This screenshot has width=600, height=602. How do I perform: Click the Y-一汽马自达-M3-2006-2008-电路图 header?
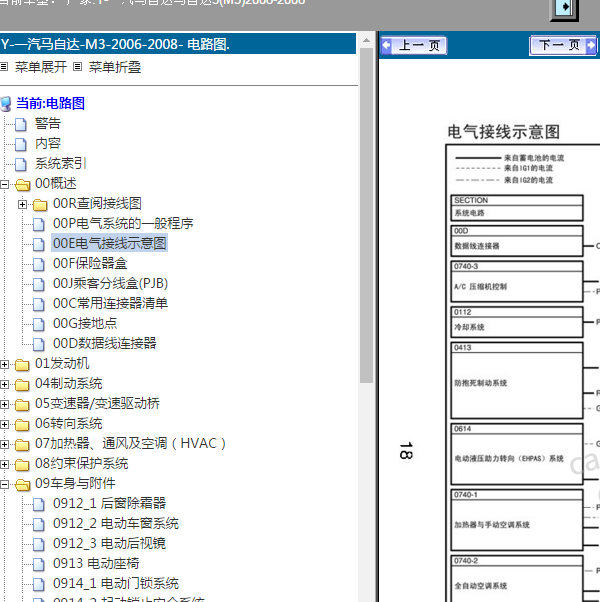(178, 44)
